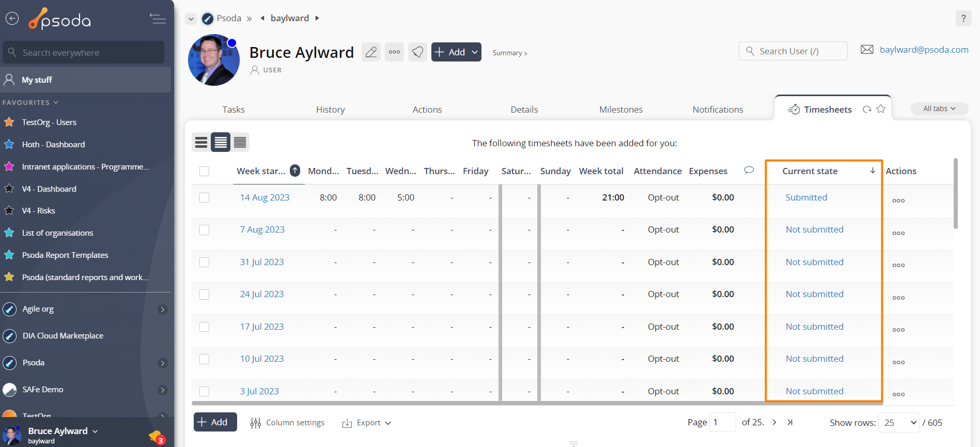This screenshot has width=980, height=447.
Task: Open actions menu for 10 Jul 2023
Action: click(898, 362)
